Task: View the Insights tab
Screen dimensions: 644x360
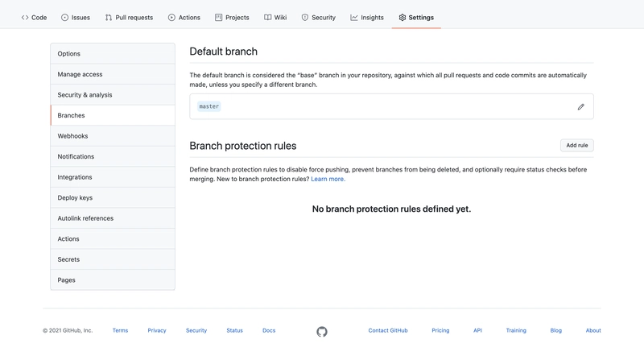Action: pyautogui.click(x=367, y=17)
